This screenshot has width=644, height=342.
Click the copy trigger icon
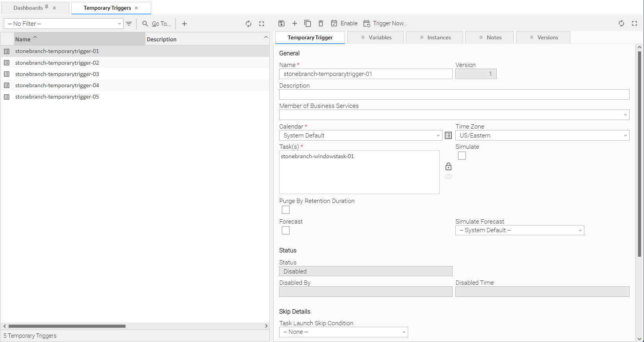[x=308, y=23]
